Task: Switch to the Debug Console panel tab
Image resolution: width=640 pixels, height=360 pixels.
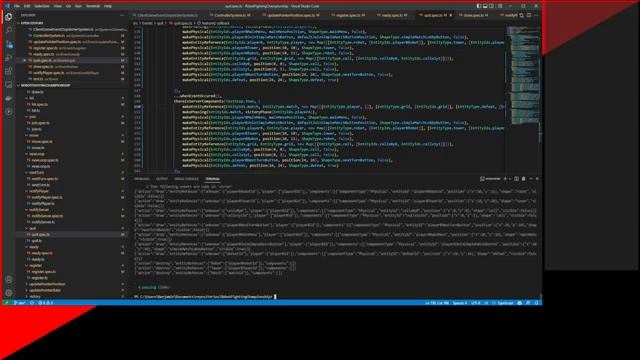Action: click(x=186, y=179)
